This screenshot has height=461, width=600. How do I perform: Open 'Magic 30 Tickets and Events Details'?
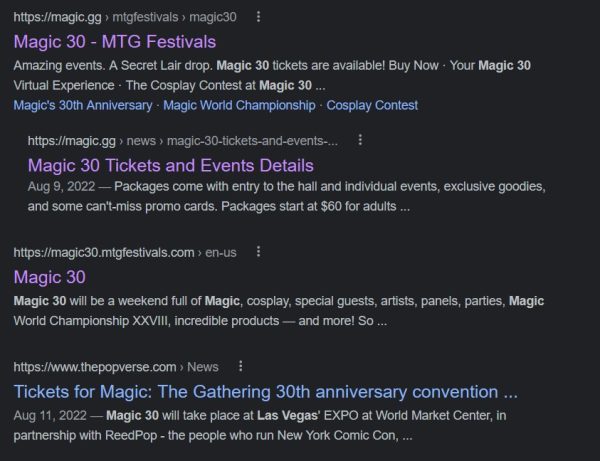point(171,165)
